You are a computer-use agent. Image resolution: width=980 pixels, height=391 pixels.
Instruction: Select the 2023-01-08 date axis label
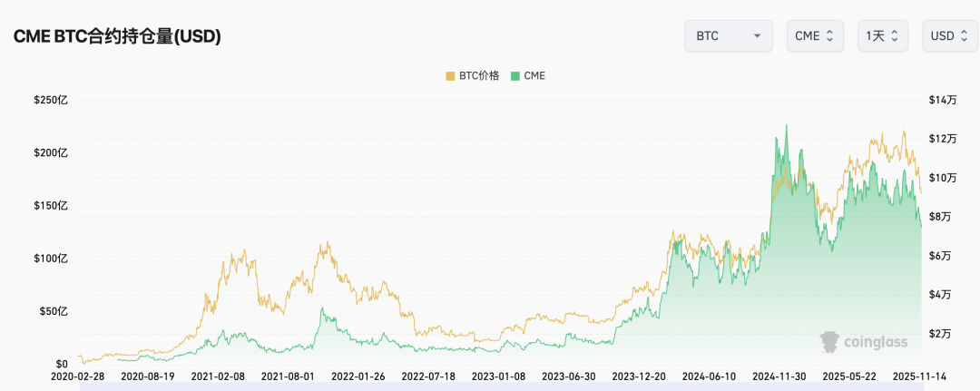pyautogui.click(x=498, y=376)
